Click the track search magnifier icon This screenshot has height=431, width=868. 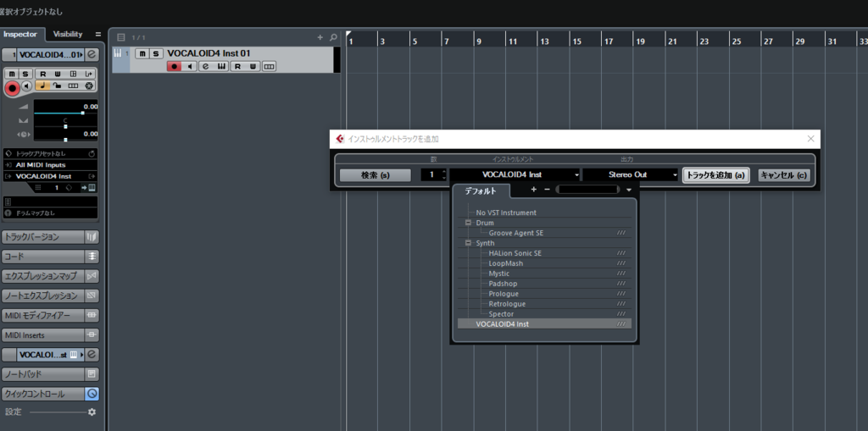pyautogui.click(x=333, y=37)
